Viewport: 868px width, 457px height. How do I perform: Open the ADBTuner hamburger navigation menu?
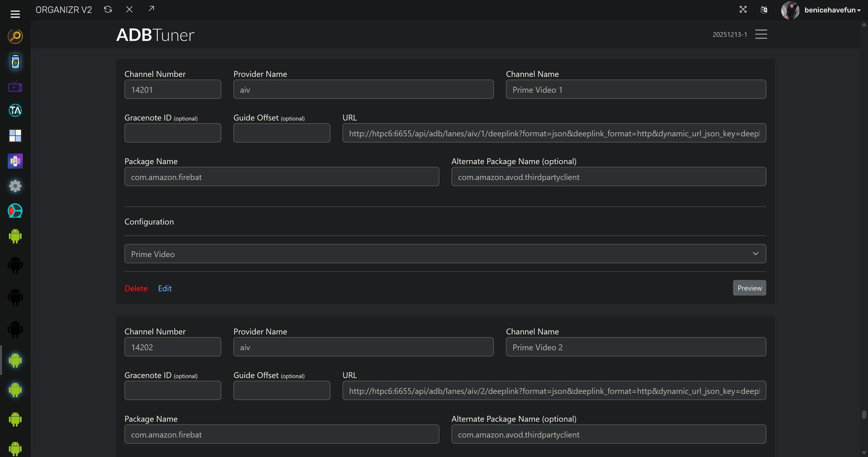pyautogui.click(x=761, y=34)
